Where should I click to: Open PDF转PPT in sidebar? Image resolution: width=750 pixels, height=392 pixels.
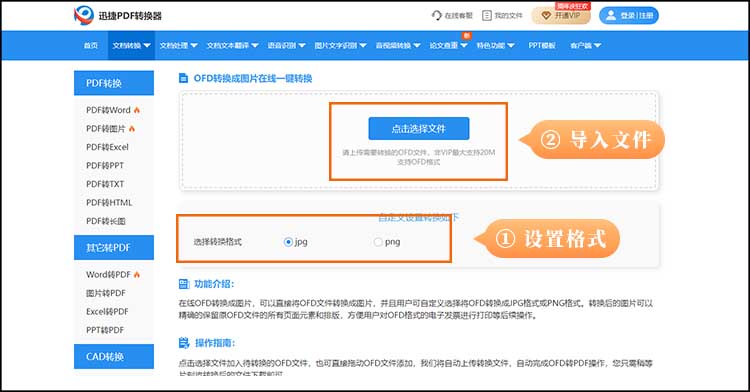click(x=105, y=165)
